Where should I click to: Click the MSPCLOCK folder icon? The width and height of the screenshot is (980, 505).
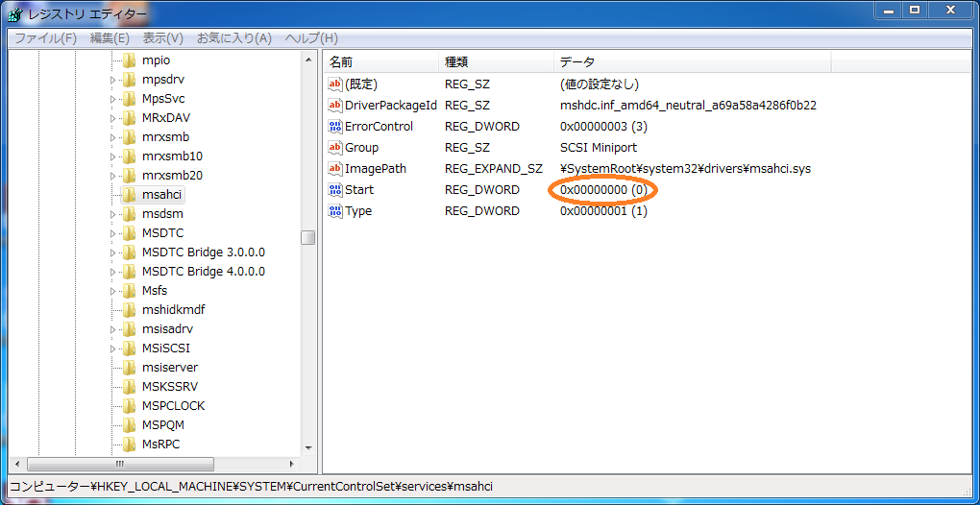[x=129, y=406]
